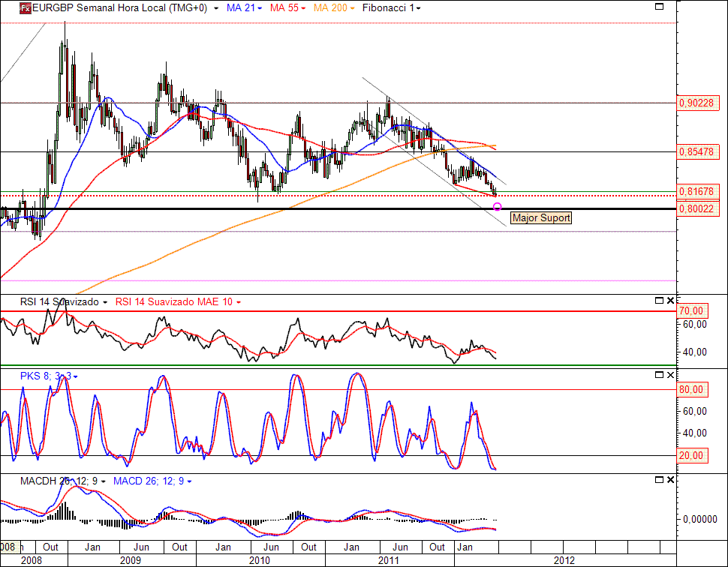728x567 pixels.
Task: Maximize the main price chart panel
Action: click(659, 7)
